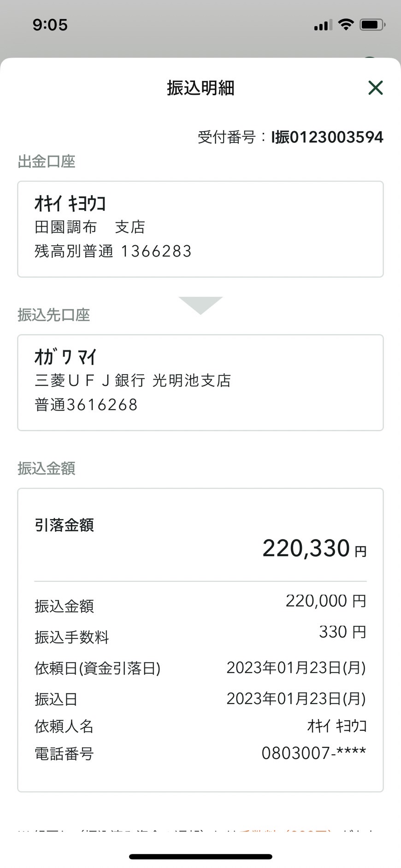
Task: Tap the 振込手数料 330 円 row
Action: click(200, 634)
